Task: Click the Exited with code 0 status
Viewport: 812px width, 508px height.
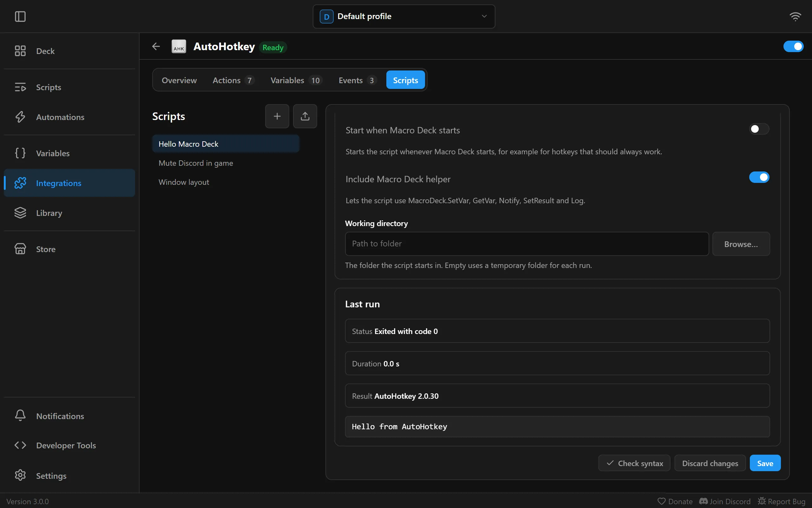Action: tap(406, 331)
